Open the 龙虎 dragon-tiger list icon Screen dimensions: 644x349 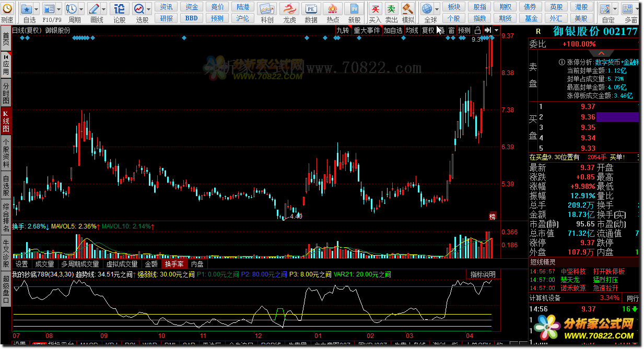[289, 9]
